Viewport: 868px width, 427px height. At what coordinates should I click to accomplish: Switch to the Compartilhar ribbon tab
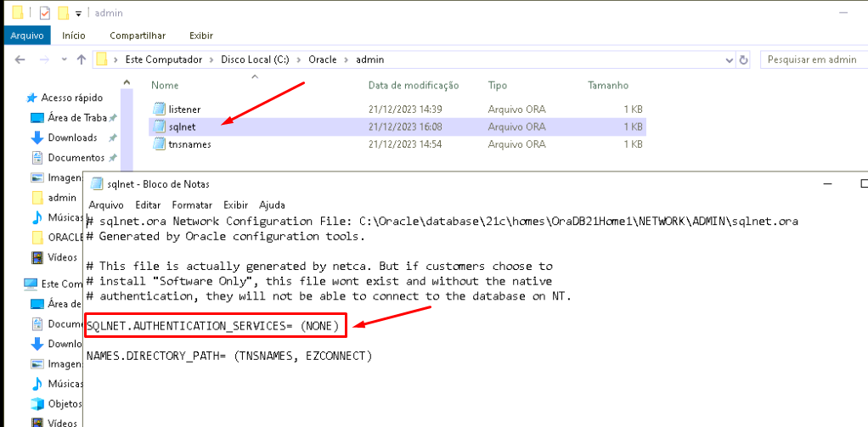137,36
